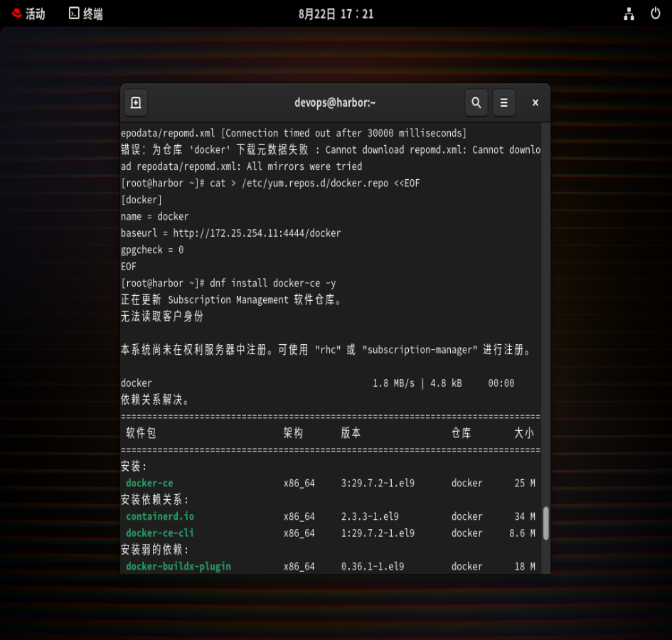The width and height of the screenshot is (672, 640).
Task: Click the devops@harbor:~ window title
Action: (x=335, y=103)
